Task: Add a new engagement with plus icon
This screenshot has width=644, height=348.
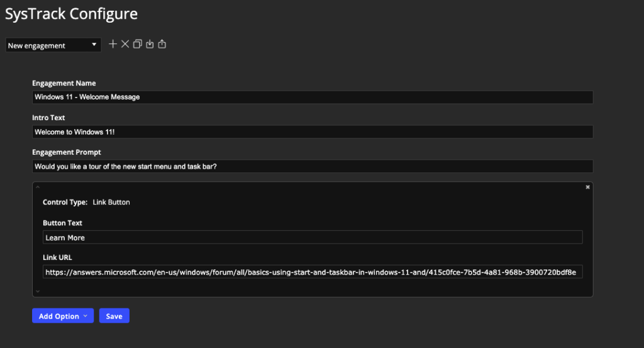Action: (113, 44)
